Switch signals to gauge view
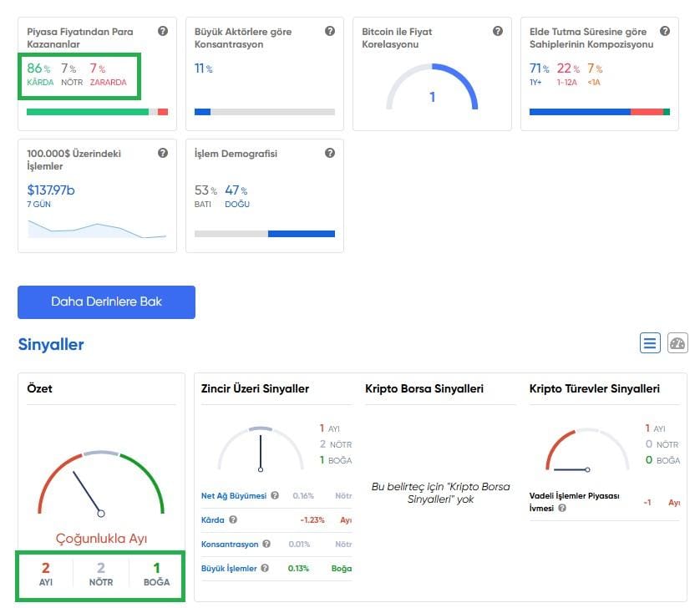The width and height of the screenshot is (700, 608). click(677, 342)
